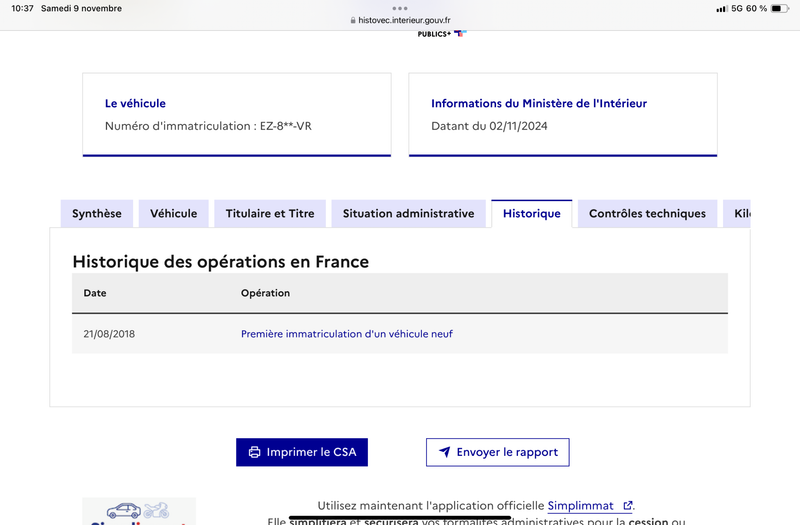Click the Opération column header
The width and height of the screenshot is (800, 525).
(265, 293)
